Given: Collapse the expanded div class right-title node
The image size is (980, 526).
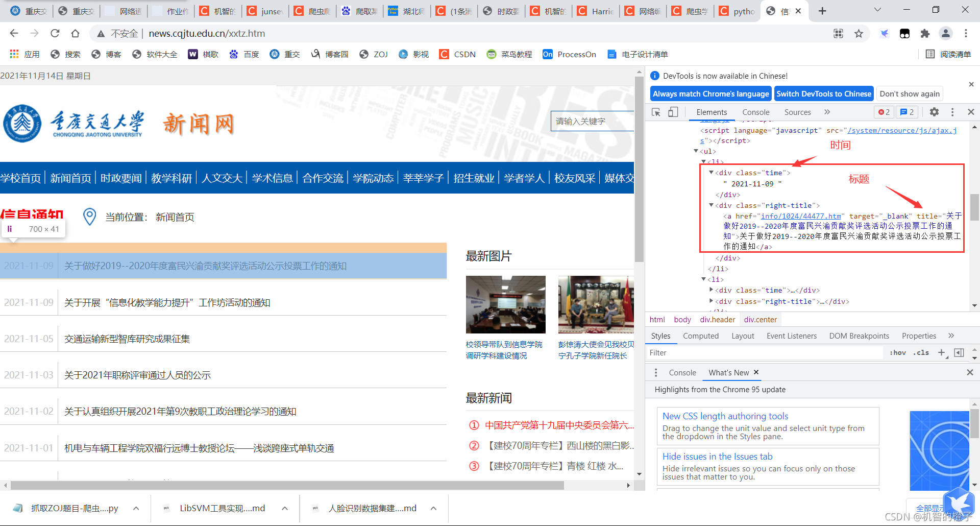Looking at the screenshot, I should pos(711,205).
